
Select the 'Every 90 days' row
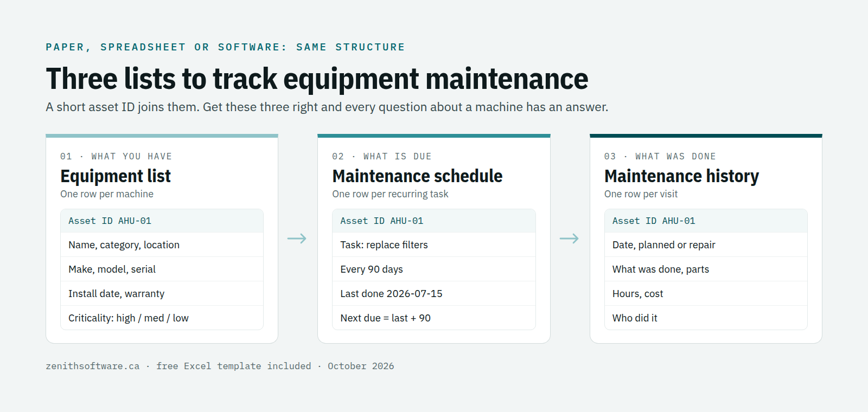coord(434,269)
